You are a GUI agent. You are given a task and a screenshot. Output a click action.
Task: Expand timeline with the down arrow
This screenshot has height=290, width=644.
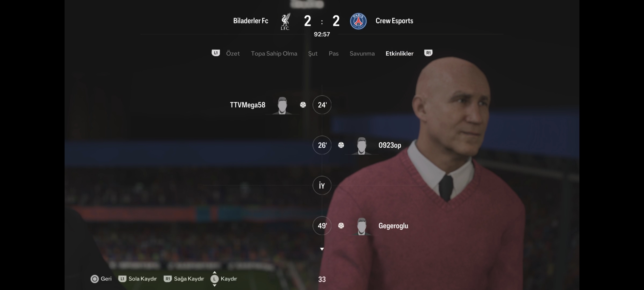coord(322,249)
